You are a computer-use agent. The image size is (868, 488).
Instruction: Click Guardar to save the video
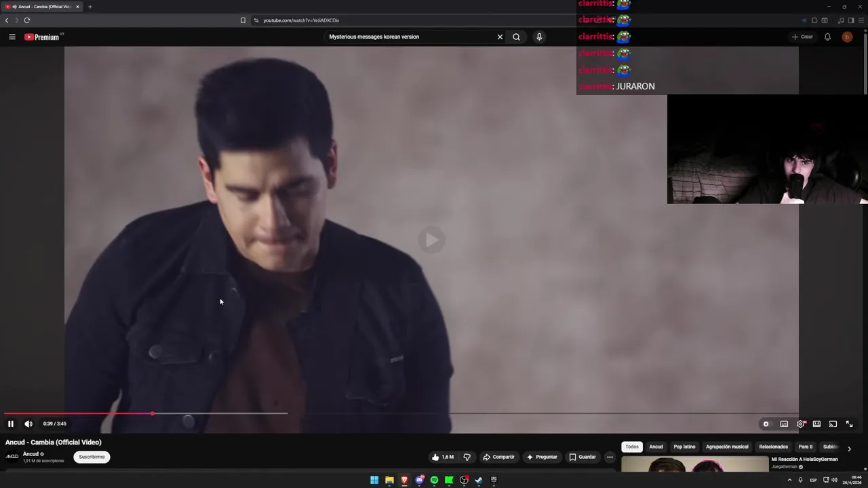(x=583, y=457)
